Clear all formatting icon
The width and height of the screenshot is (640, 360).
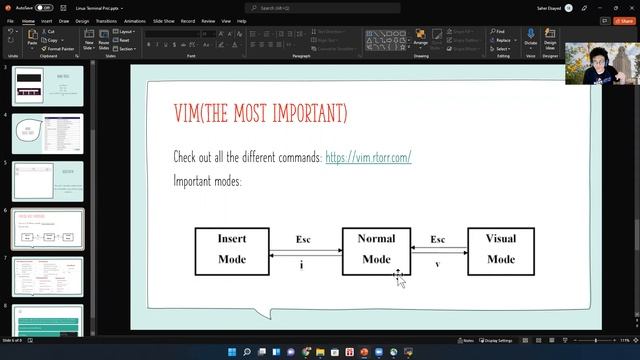pos(240,34)
